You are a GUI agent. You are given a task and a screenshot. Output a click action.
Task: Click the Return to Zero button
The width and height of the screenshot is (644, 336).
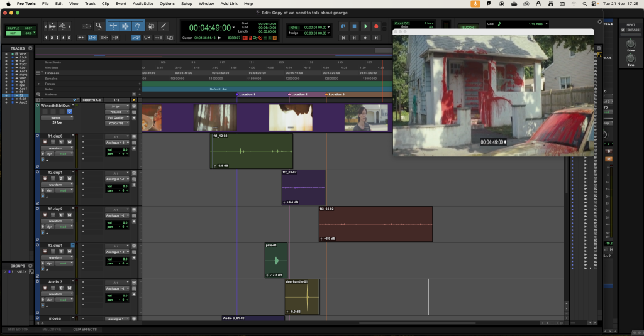(343, 38)
